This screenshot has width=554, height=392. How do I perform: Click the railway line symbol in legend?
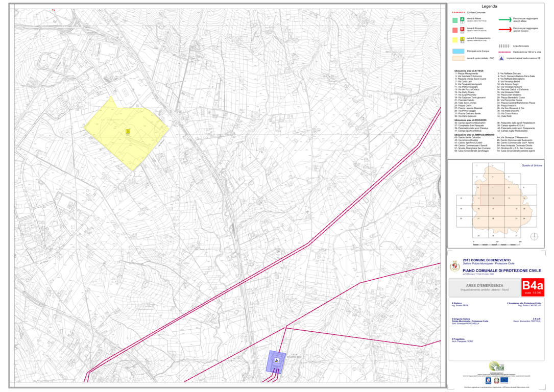504,46
